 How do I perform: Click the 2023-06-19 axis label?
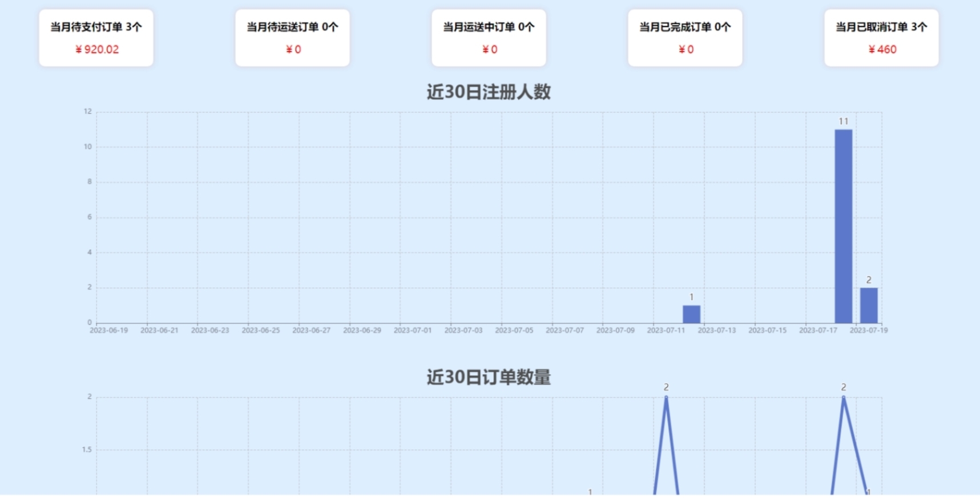tap(108, 330)
